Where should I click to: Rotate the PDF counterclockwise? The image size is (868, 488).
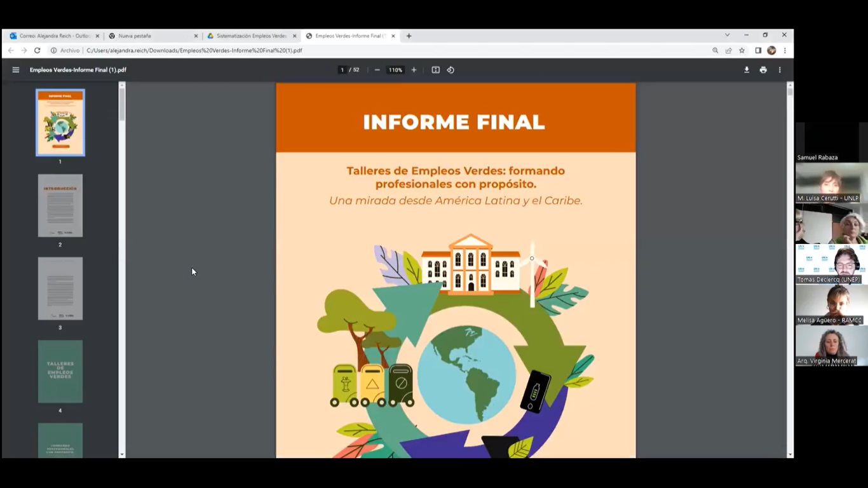click(451, 70)
